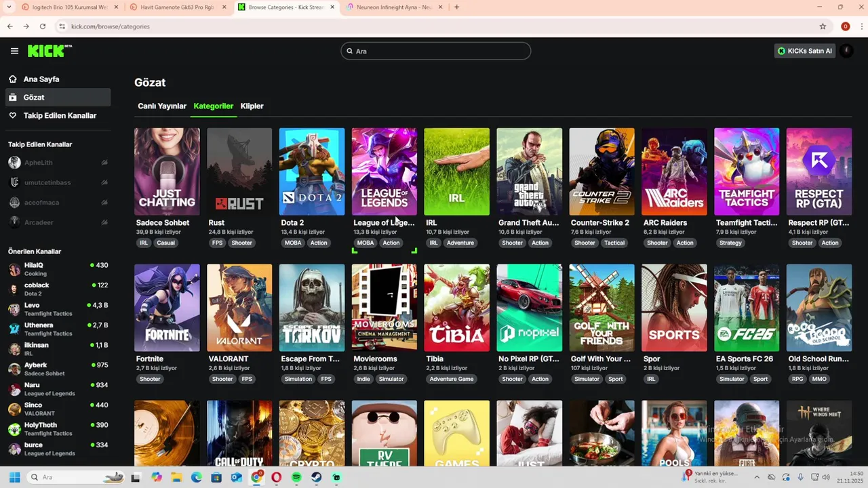Open File Explorer from the taskbar
This screenshot has width=868, height=488.
pos(176,477)
